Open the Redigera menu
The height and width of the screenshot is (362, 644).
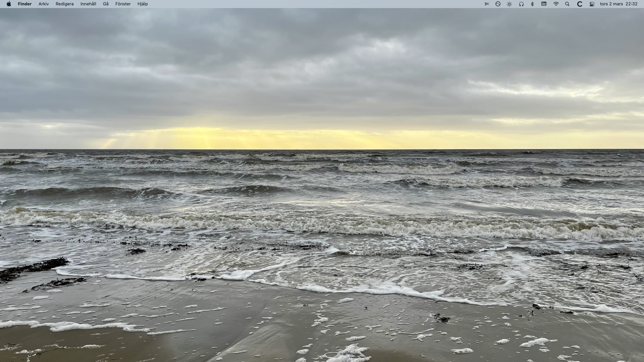point(64,4)
